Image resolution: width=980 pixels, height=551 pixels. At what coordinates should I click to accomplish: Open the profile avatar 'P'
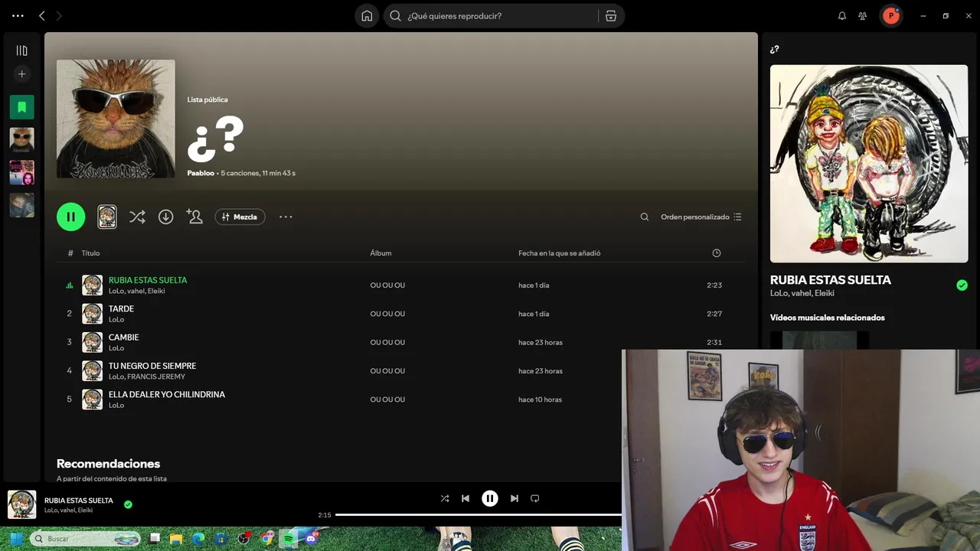890,15
